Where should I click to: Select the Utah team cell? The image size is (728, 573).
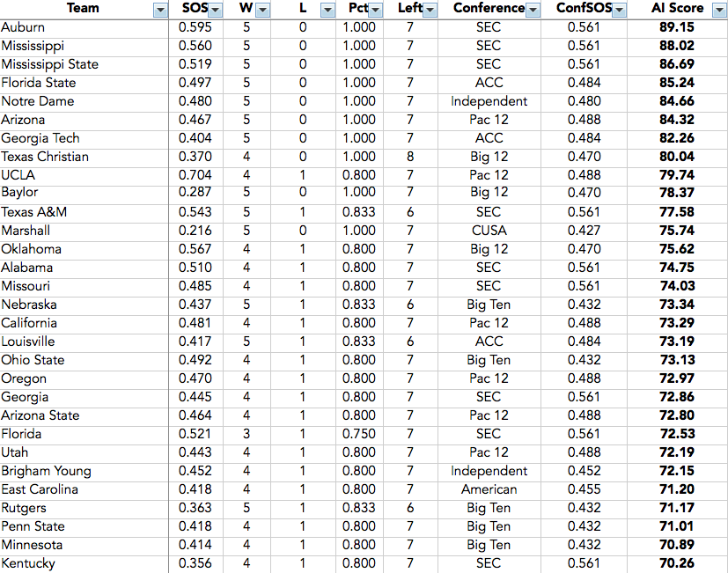[x=84, y=452]
